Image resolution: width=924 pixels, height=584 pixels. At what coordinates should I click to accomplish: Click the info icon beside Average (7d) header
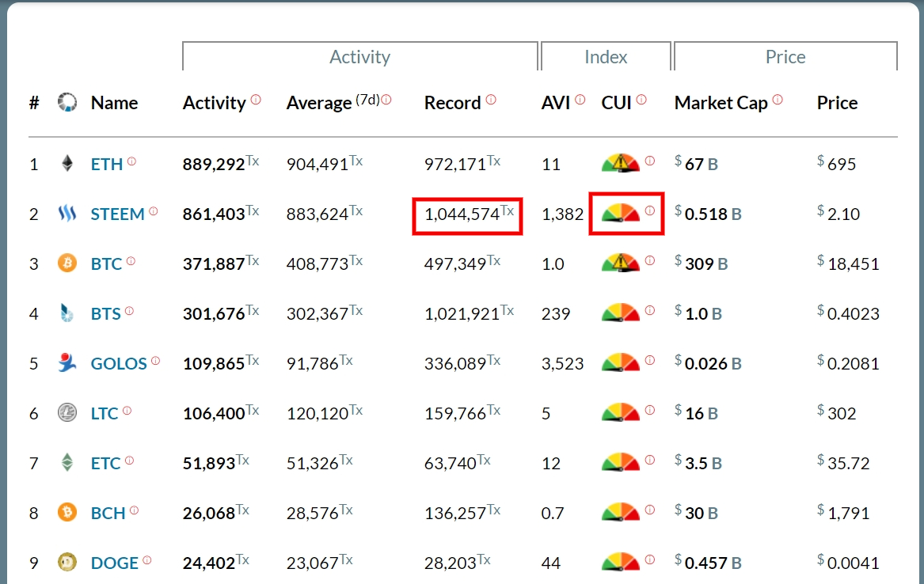pos(386,100)
